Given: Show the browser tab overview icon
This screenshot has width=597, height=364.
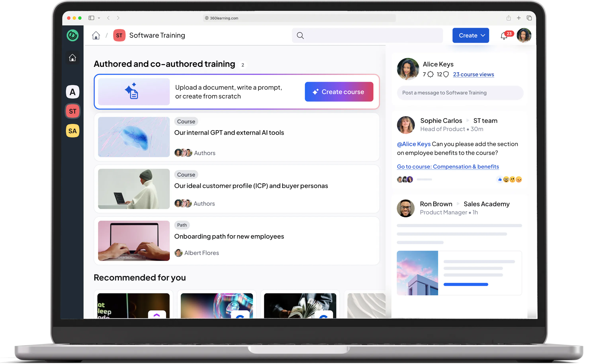Looking at the screenshot, I should point(529,18).
